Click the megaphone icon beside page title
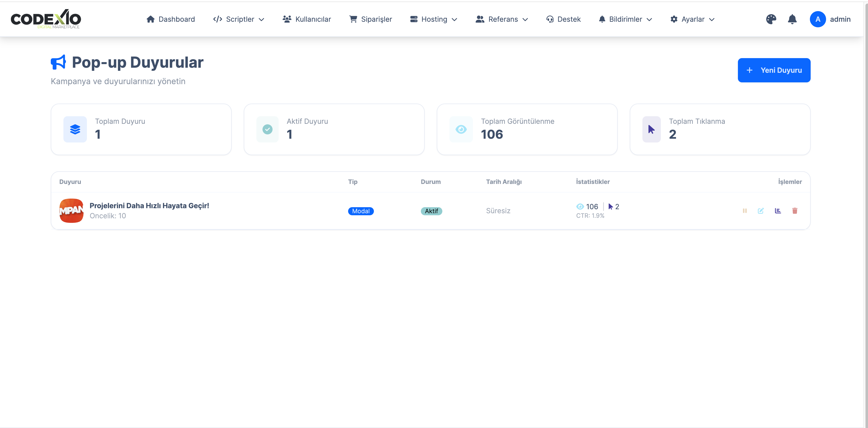This screenshot has height=428, width=868. tap(58, 62)
